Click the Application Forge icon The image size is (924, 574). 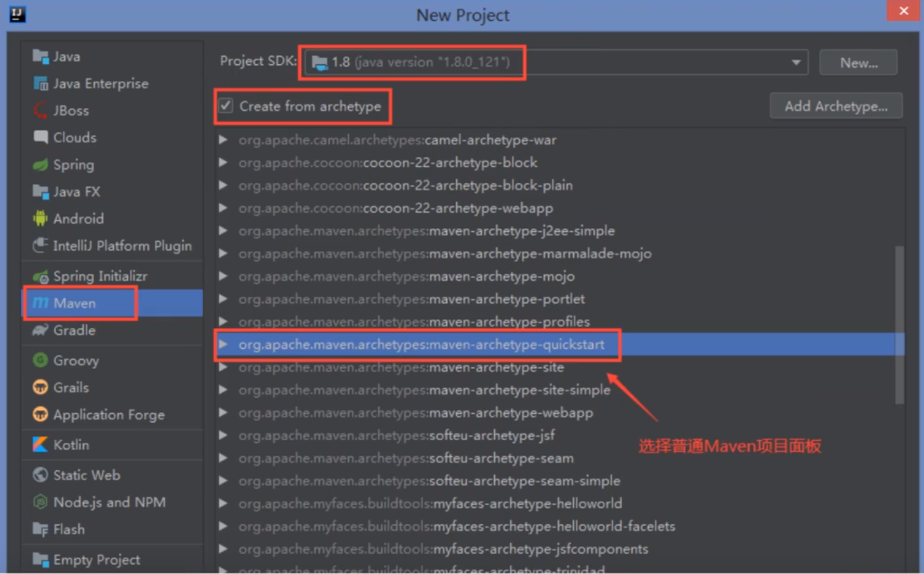tap(41, 414)
